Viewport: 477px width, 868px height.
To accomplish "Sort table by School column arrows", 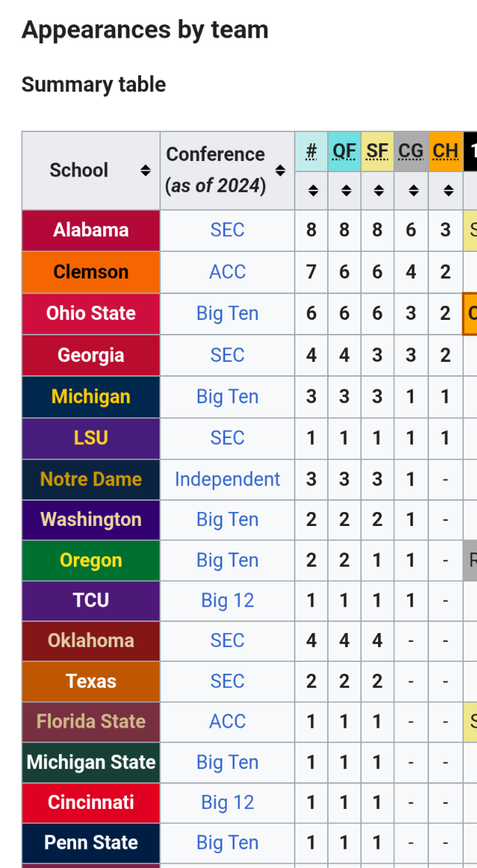I will click(145, 171).
